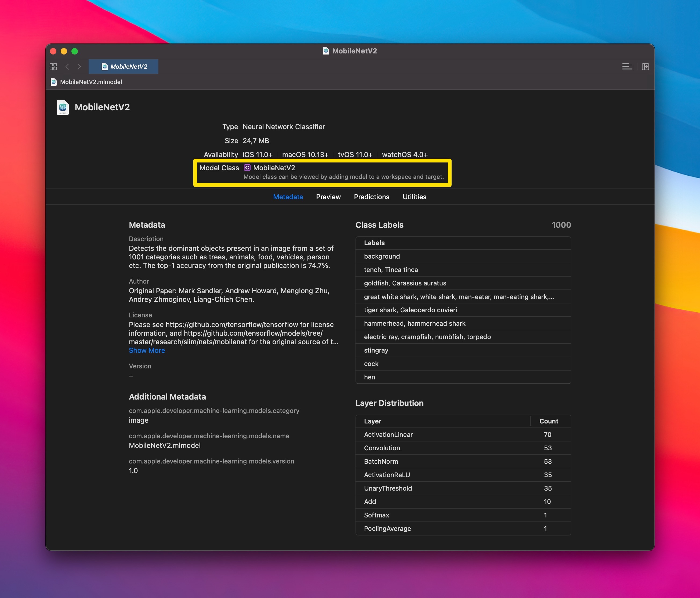Select the Convolution layer row
The width and height of the screenshot is (700, 598).
463,448
